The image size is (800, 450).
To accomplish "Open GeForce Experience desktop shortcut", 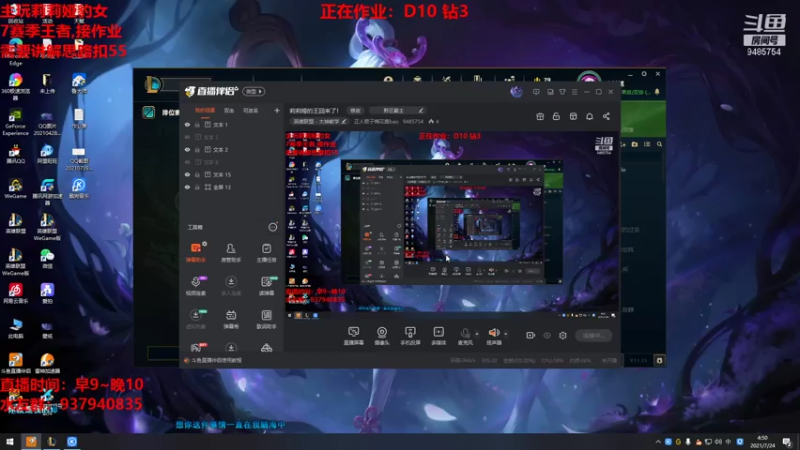I will (x=15, y=123).
